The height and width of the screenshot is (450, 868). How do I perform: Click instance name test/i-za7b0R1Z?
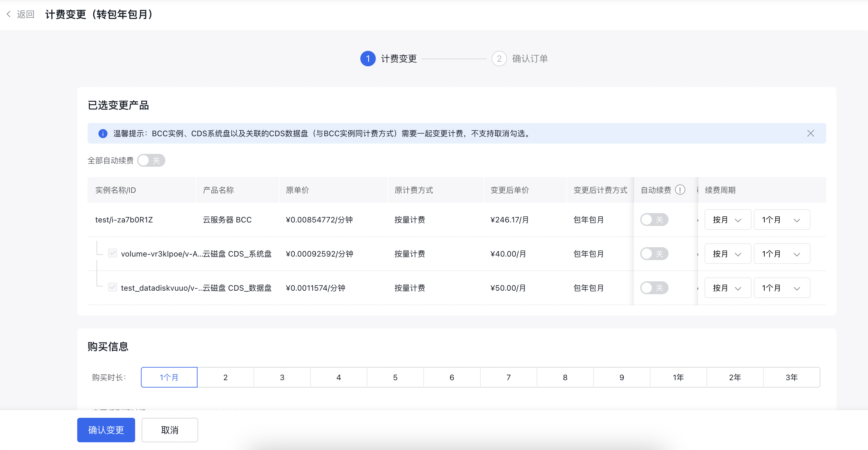pyautogui.click(x=124, y=220)
